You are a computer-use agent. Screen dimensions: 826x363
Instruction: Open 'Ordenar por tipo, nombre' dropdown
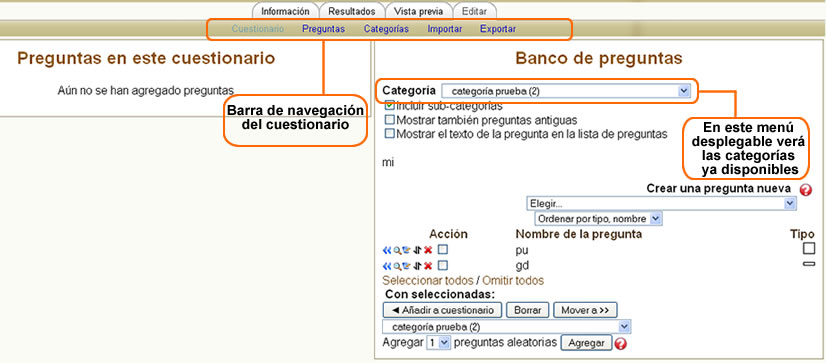tap(598, 218)
